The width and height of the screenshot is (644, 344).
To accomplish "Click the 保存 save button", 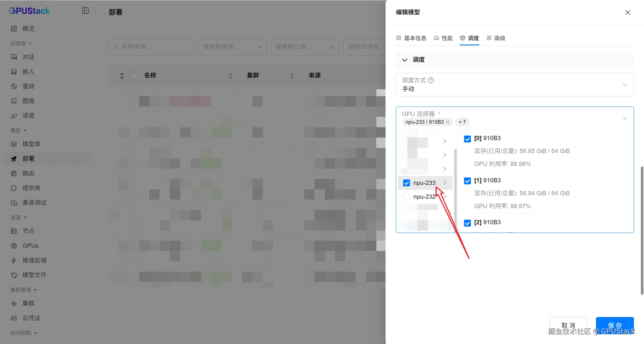I will [615, 325].
